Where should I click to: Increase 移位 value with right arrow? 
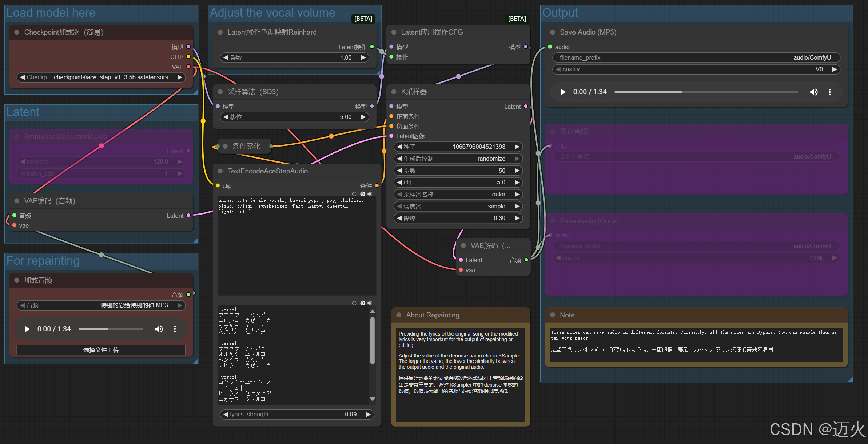(363, 117)
